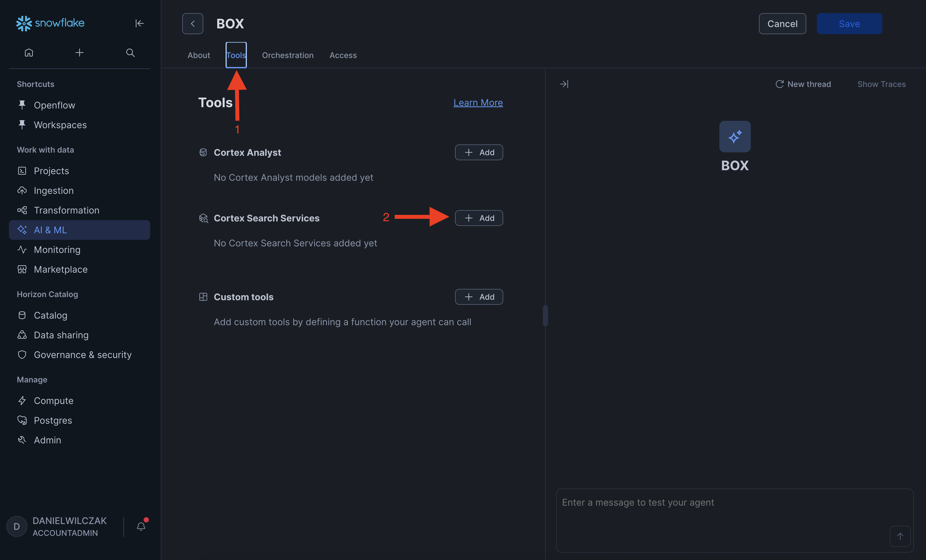Image resolution: width=926 pixels, height=560 pixels.
Task: Click the panel divider scroll handle
Action: pos(545,316)
